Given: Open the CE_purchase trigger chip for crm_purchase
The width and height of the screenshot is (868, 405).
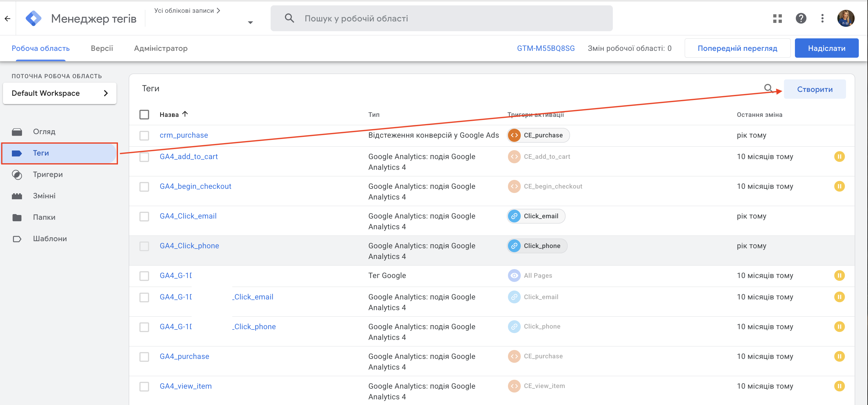Looking at the screenshot, I should point(538,135).
